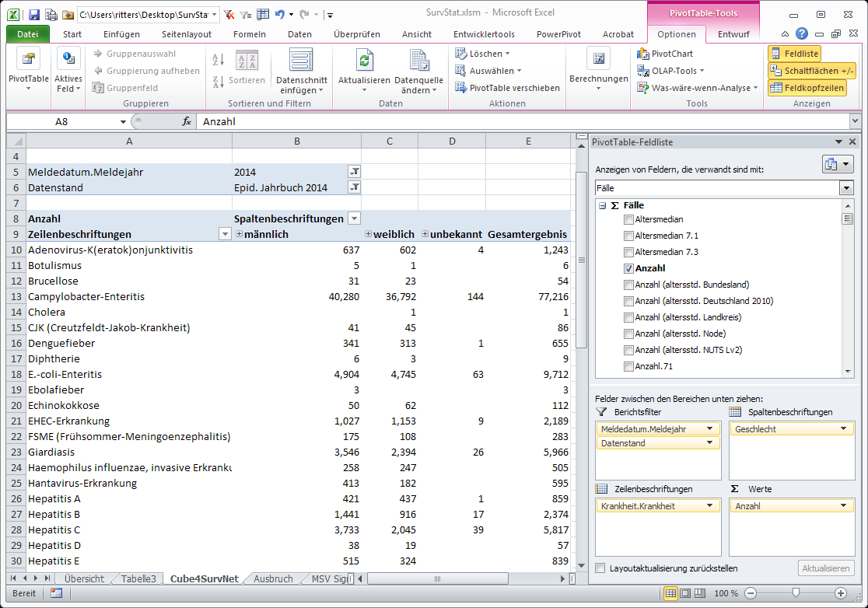The height and width of the screenshot is (608, 868).
Task: Open the Zeilenbeschriftungen filter dropdown
Action: point(225,234)
